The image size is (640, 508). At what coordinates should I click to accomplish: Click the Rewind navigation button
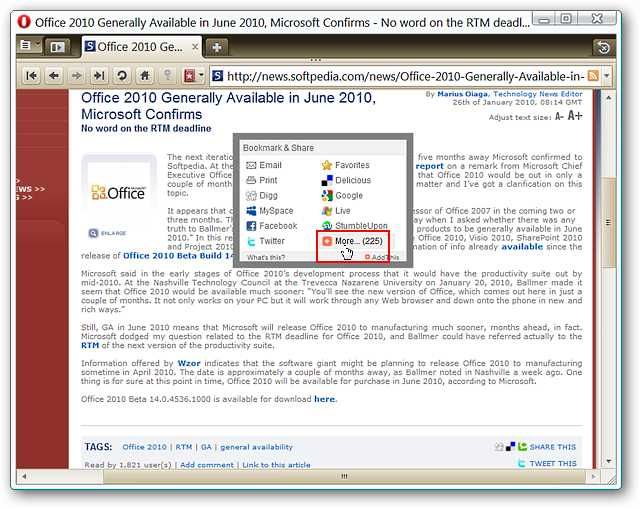(x=31, y=75)
